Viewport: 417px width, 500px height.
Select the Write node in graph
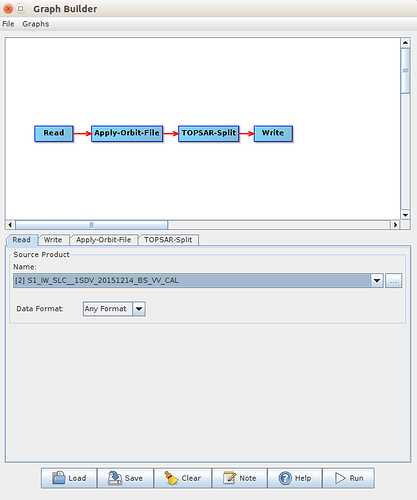click(x=273, y=133)
